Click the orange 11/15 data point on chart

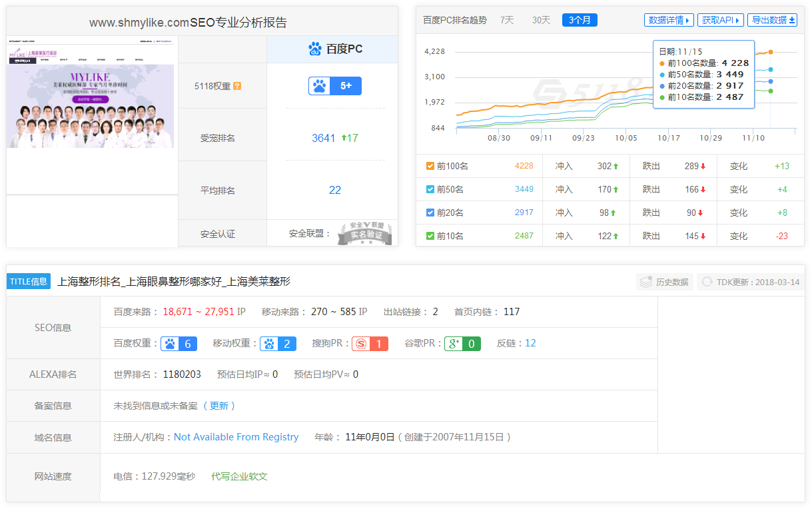point(771,52)
